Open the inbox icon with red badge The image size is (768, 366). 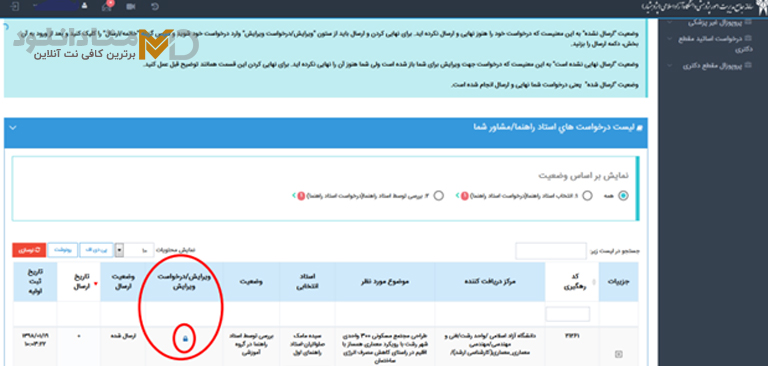pyautogui.click(x=107, y=6)
